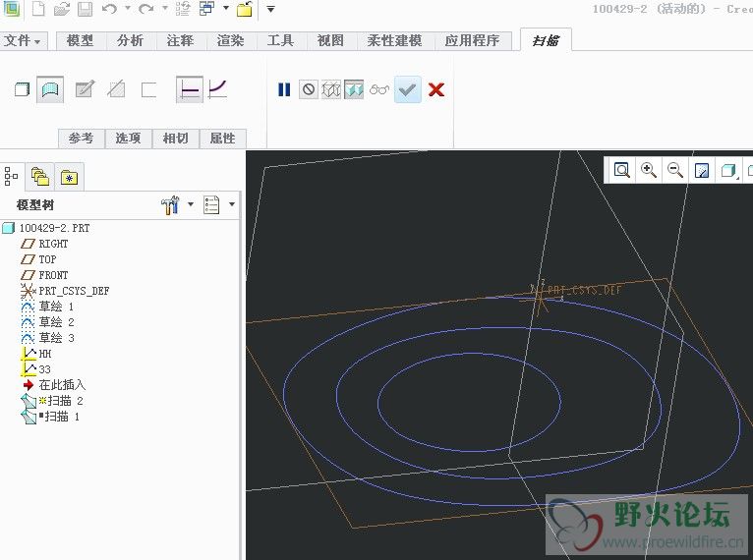
Task: Cancel the sweep with the red X
Action: click(436, 89)
